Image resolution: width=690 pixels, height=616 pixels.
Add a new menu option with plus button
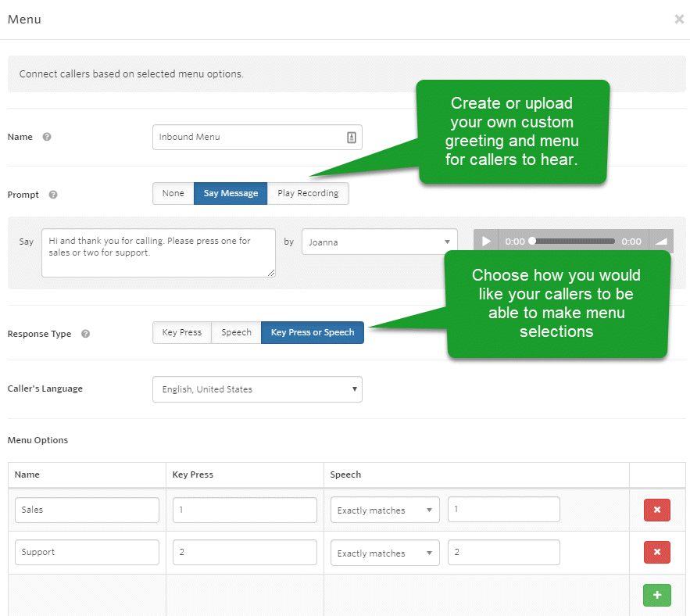coord(657,596)
